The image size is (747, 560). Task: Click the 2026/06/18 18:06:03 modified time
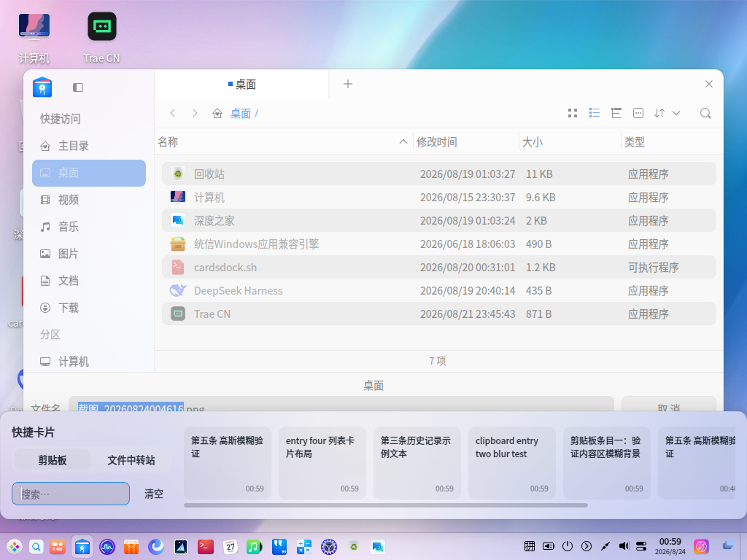(468, 244)
